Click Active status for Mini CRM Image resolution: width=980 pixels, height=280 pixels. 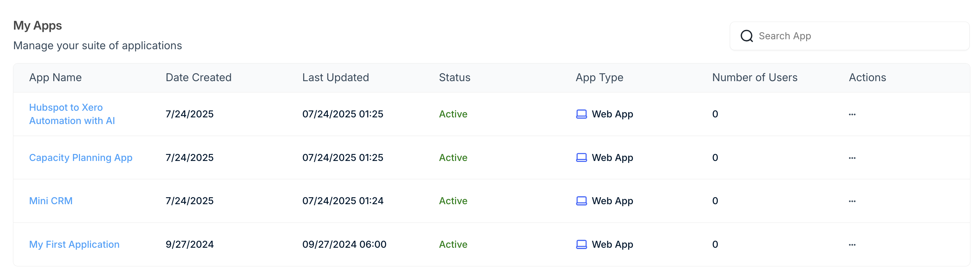[453, 201]
